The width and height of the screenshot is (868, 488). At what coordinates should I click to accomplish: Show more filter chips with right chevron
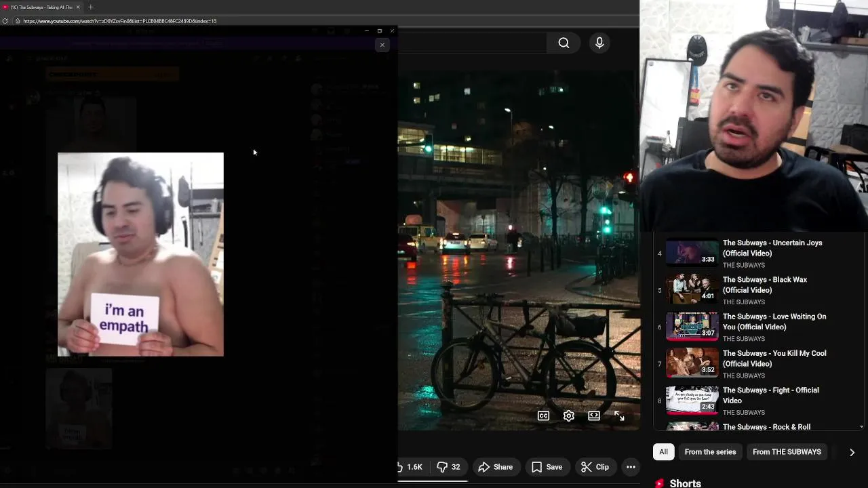coord(852,452)
